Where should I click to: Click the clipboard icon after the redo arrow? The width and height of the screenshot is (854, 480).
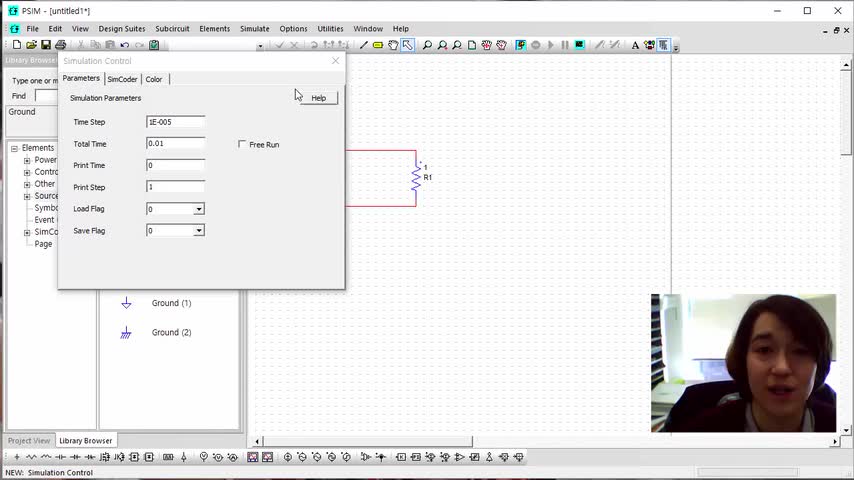pos(154,45)
